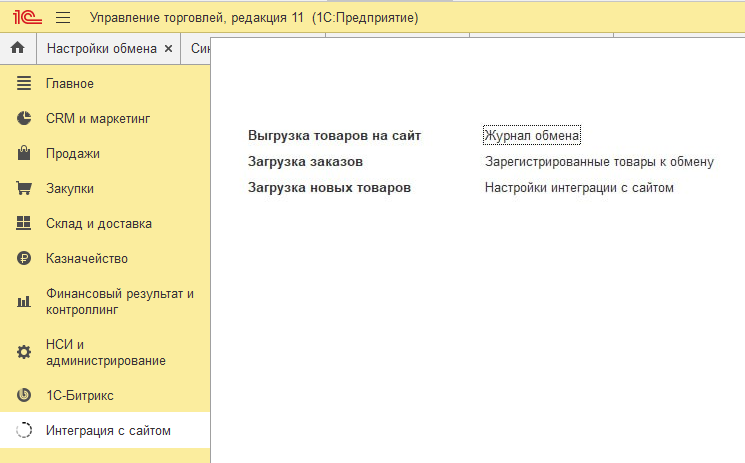The image size is (745, 463).
Task: Open the hamburger main menu
Action: [63, 18]
